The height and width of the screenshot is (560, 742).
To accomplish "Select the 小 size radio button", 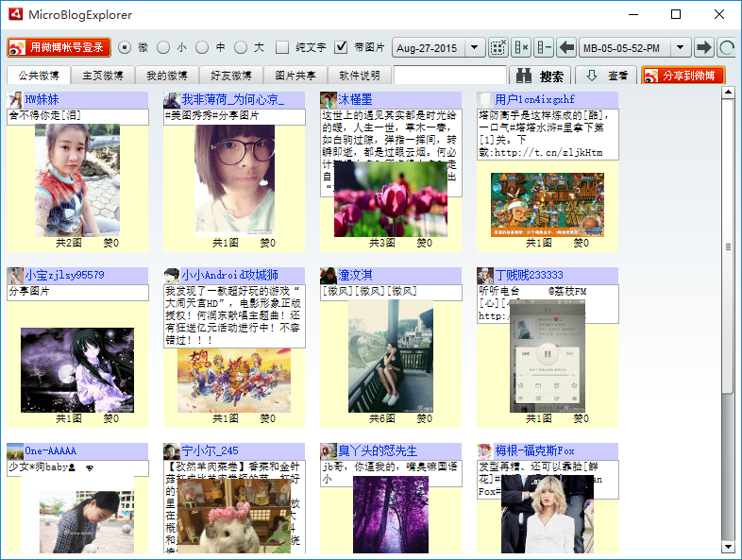I will pos(163,47).
